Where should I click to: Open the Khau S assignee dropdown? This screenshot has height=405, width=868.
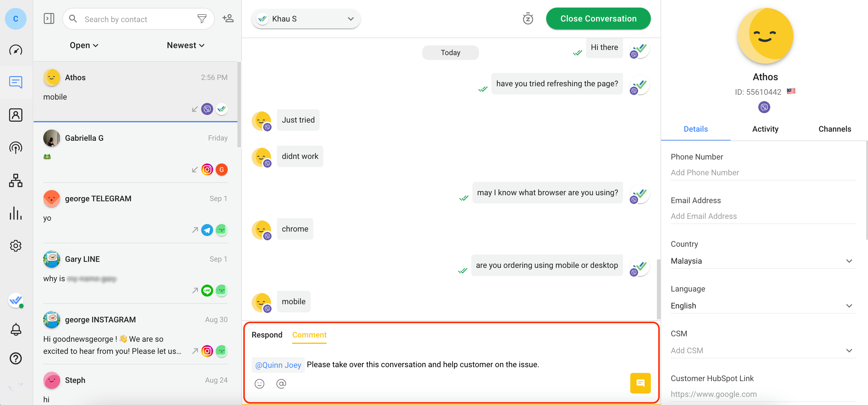(x=306, y=19)
